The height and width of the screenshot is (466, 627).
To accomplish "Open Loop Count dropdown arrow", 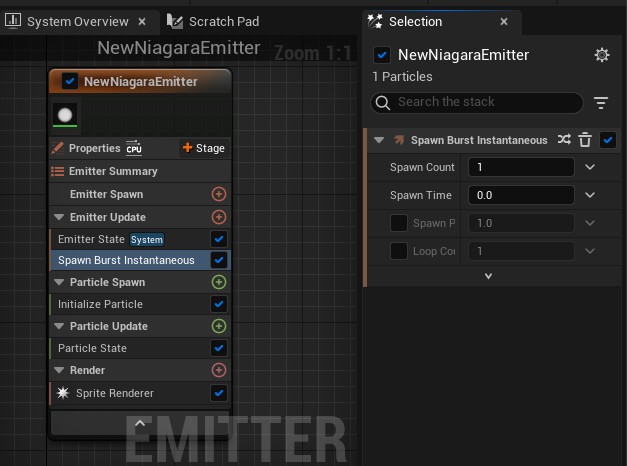I will 590,251.
